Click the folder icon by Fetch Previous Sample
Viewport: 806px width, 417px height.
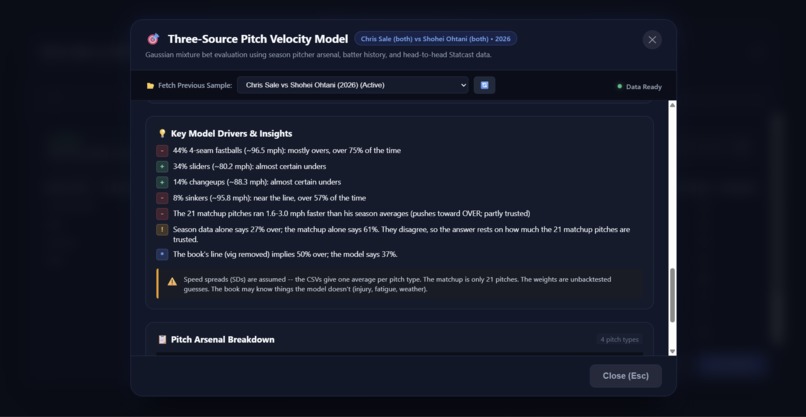click(150, 86)
